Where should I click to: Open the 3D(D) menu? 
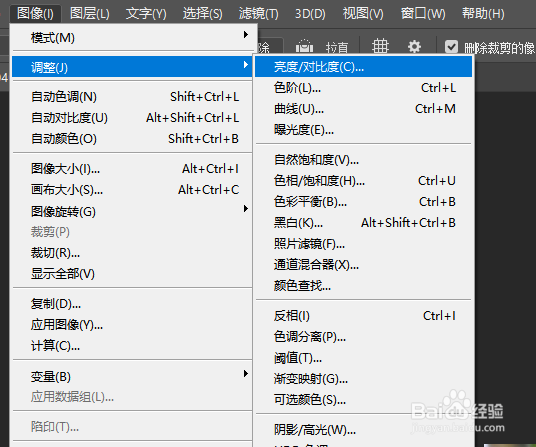pyautogui.click(x=310, y=14)
